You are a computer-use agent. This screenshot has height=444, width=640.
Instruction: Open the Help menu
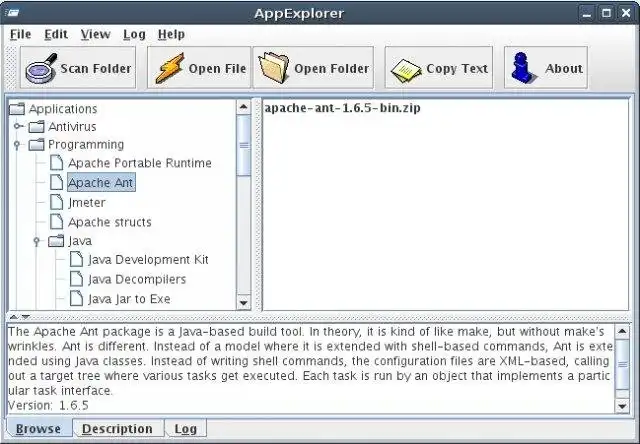(x=171, y=34)
